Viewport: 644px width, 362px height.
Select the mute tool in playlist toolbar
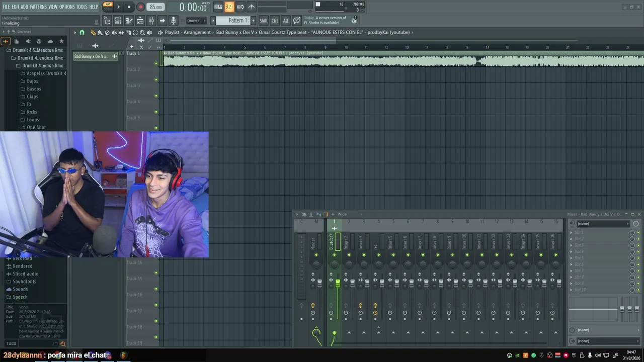(114, 33)
